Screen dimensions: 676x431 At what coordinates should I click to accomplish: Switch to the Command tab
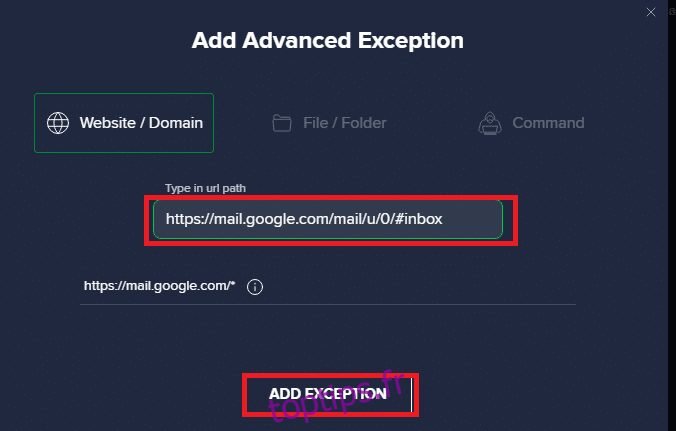click(x=531, y=123)
